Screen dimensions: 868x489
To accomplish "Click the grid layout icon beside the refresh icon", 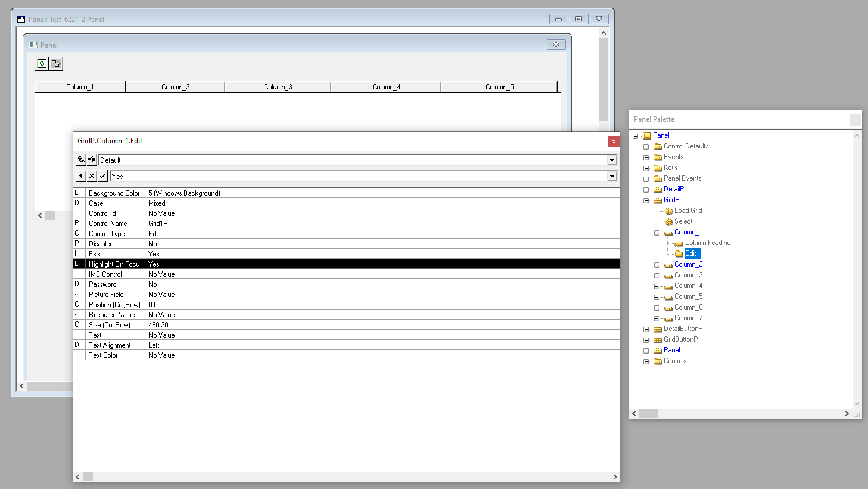I will (x=56, y=63).
